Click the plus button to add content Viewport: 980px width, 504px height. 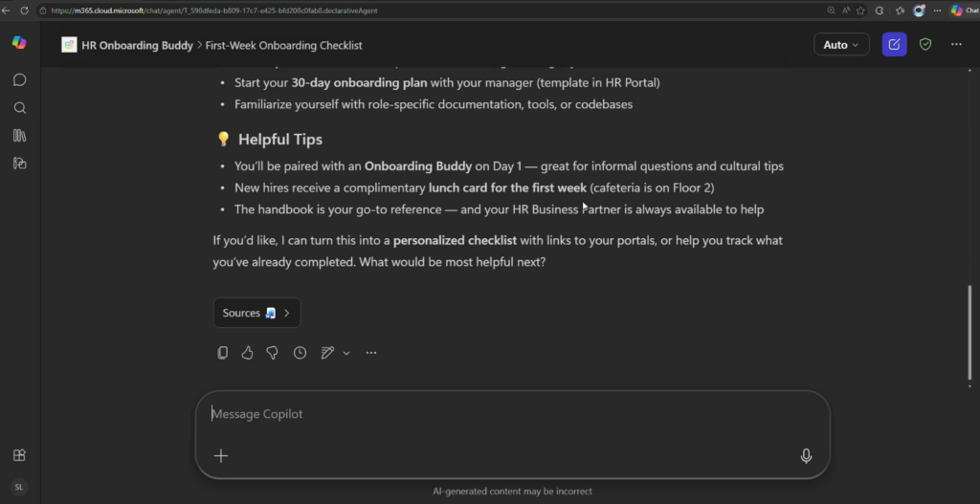221,456
